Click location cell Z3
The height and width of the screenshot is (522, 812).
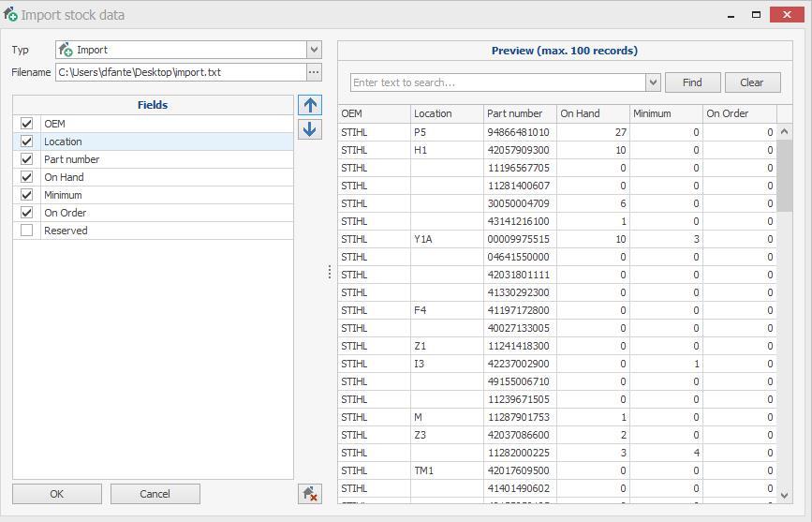(x=448, y=435)
